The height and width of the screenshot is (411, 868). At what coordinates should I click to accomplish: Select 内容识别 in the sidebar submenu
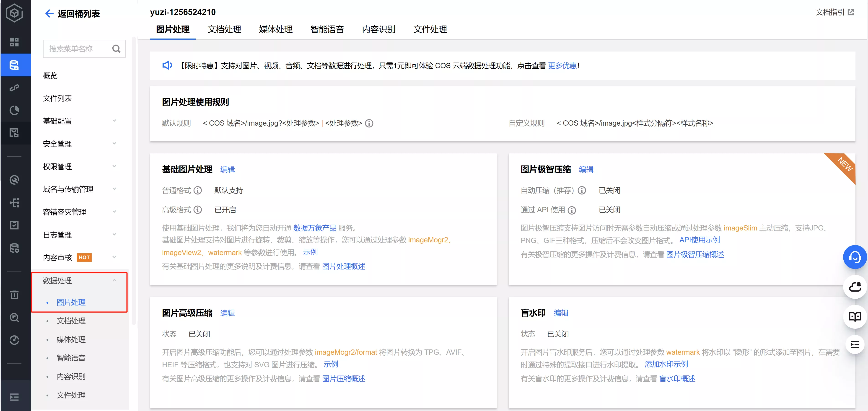(71, 376)
